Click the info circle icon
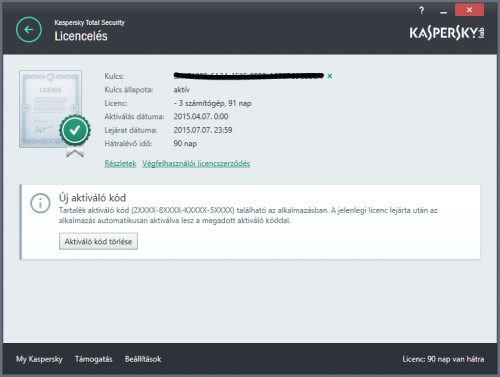 pyautogui.click(x=40, y=203)
